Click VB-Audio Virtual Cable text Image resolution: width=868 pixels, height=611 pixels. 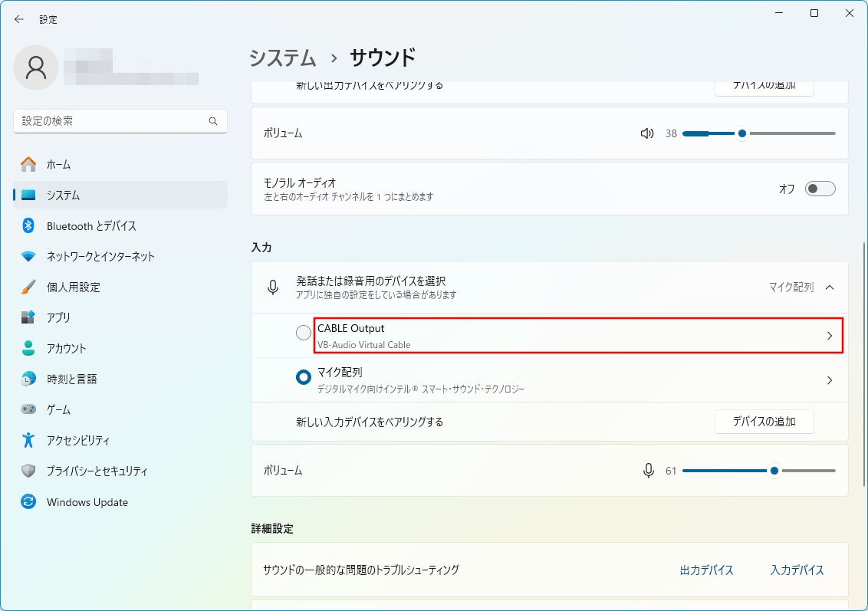(363, 345)
